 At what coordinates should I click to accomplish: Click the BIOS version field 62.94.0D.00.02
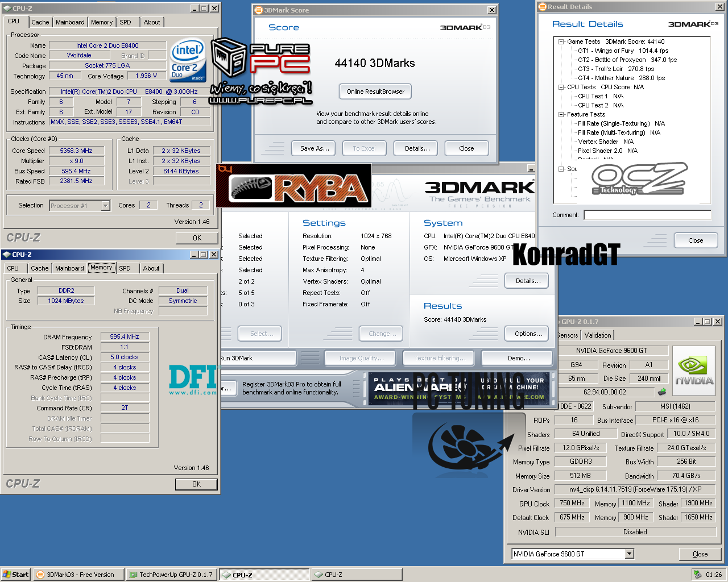[x=605, y=392]
